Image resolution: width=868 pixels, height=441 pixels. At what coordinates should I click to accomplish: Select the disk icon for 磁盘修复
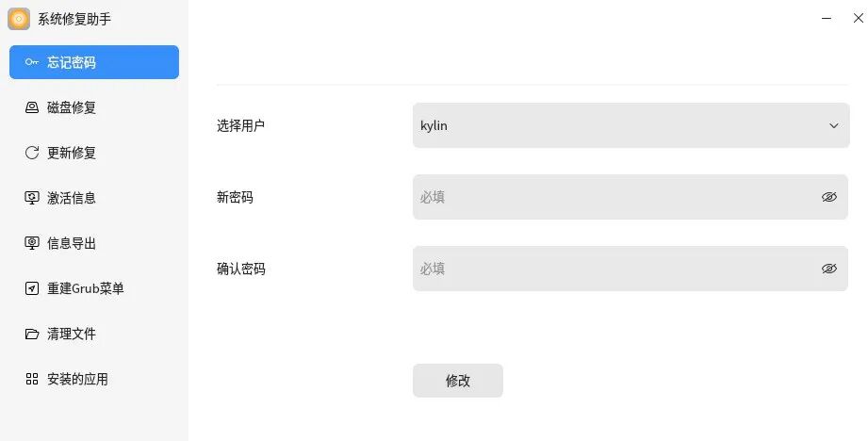tap(32, 107)
